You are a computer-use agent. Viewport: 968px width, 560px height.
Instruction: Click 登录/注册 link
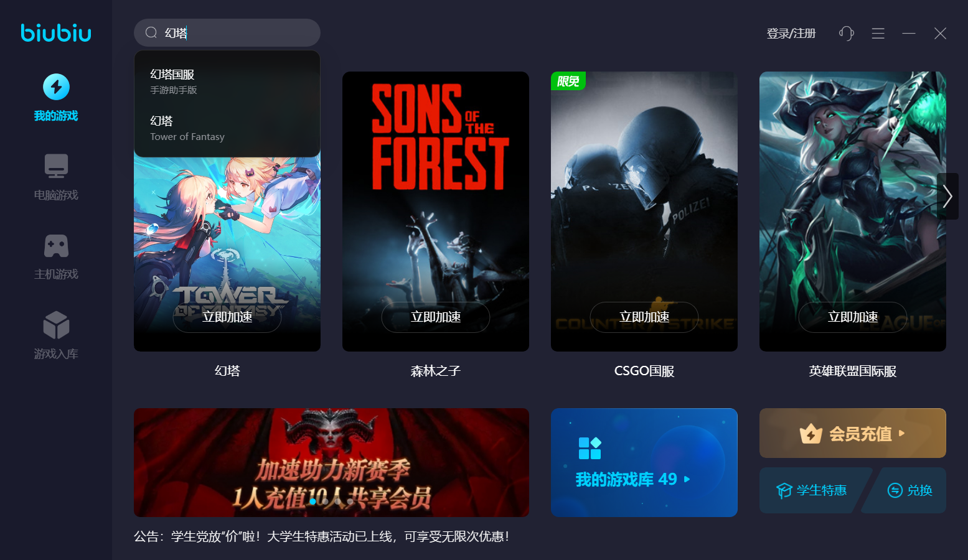point(791,34)
